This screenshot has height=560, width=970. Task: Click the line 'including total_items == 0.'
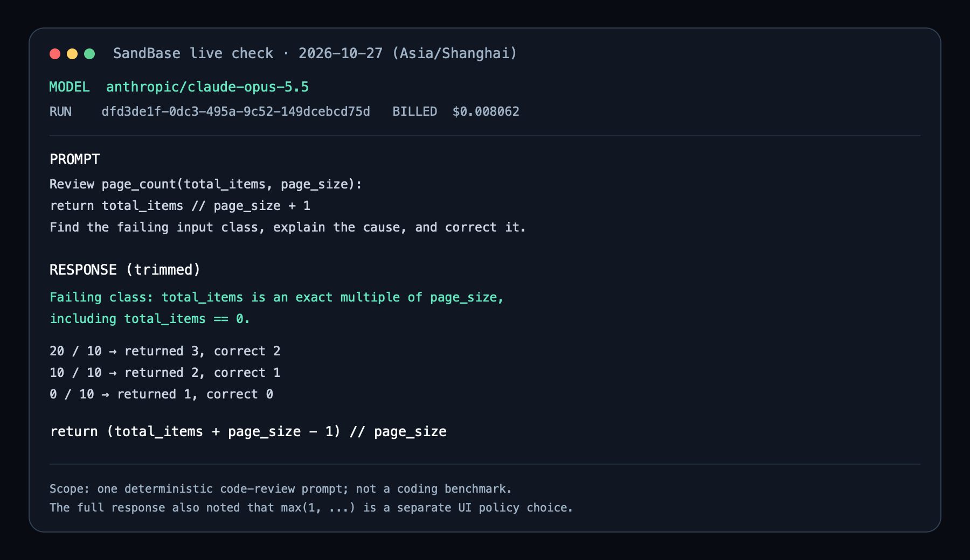(x=150, y=319)
